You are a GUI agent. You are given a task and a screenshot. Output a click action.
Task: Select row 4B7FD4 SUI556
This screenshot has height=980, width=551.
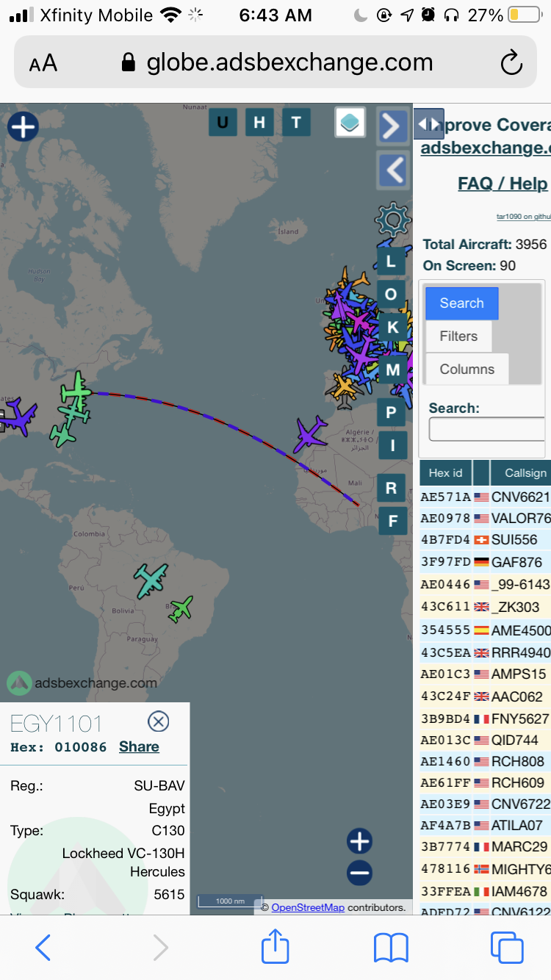[x=485, y=540]
